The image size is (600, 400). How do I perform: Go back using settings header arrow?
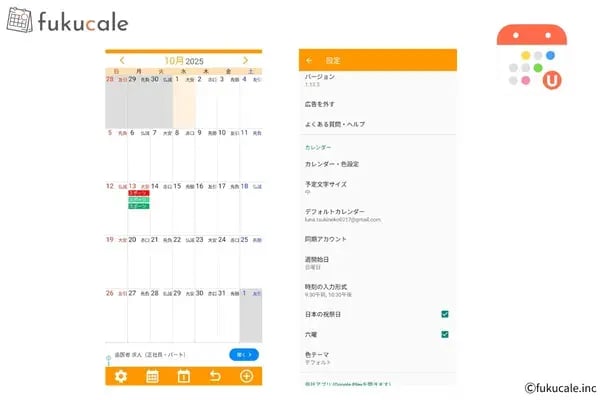pyautogui.click(x=309, y=61)
